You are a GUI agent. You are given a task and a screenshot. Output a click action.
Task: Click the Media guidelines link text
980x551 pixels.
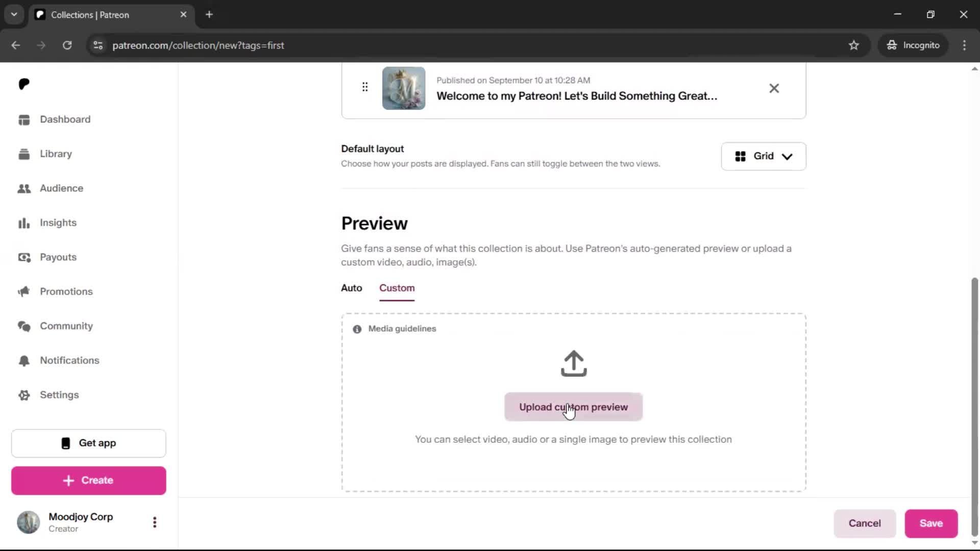coord(402,329)
